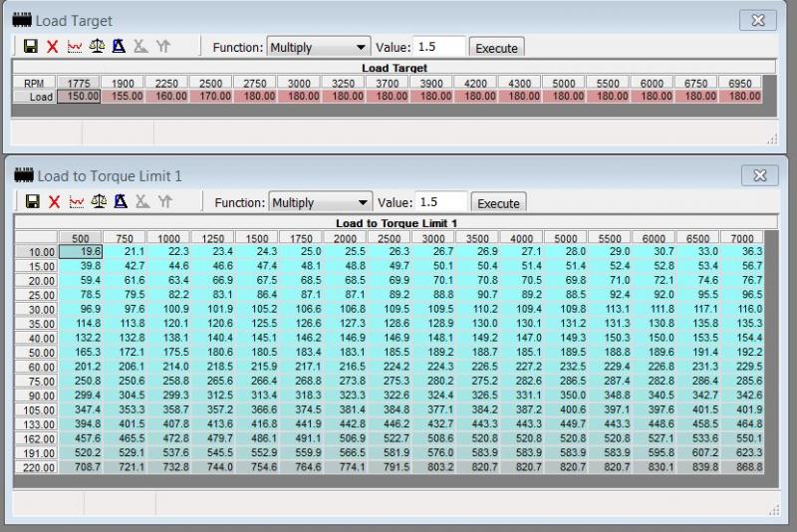Click Value field in Load to Torque Limit 1
The height and width of the screenshot is (532, 797).
coord(436,202)
